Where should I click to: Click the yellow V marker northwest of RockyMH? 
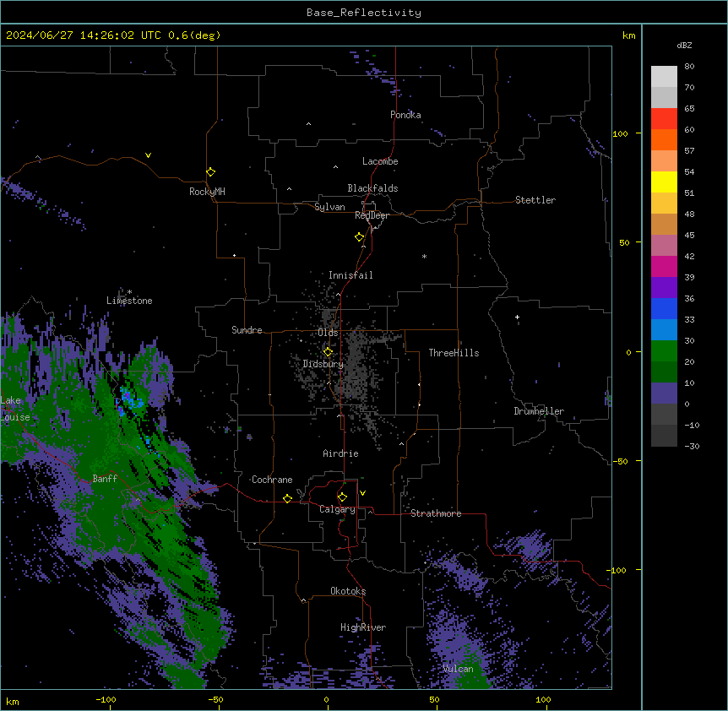point(148,155)
